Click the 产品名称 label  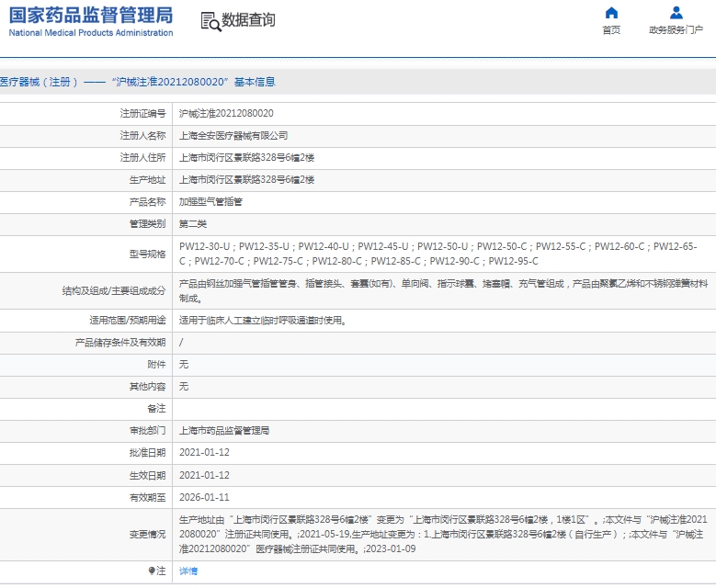click(147, 202)
